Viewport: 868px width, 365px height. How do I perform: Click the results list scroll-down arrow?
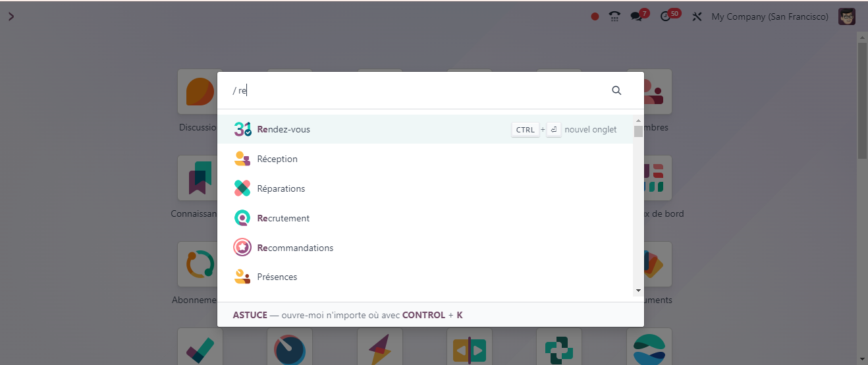637,291
